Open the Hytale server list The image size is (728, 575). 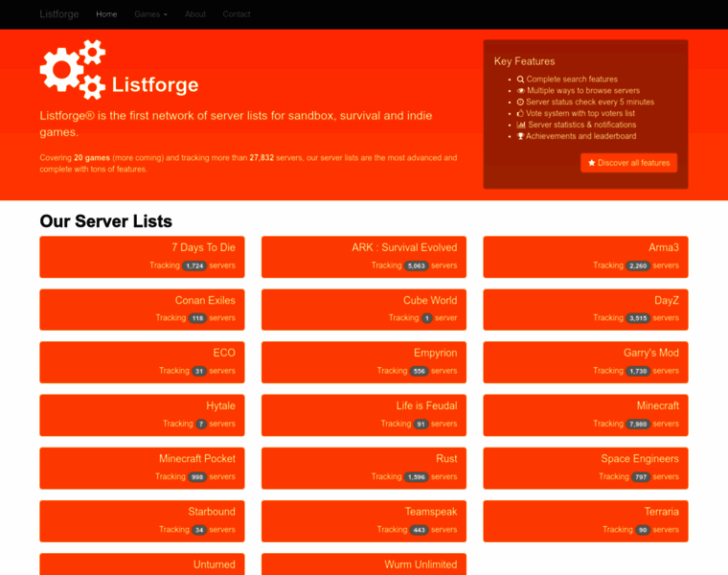click(x=142, y=415)
